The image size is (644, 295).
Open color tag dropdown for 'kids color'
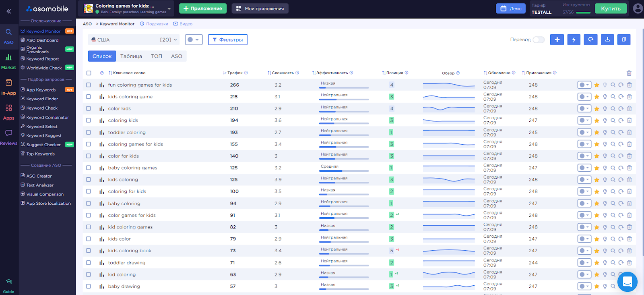pyautogui.click(x=584, y=239)
